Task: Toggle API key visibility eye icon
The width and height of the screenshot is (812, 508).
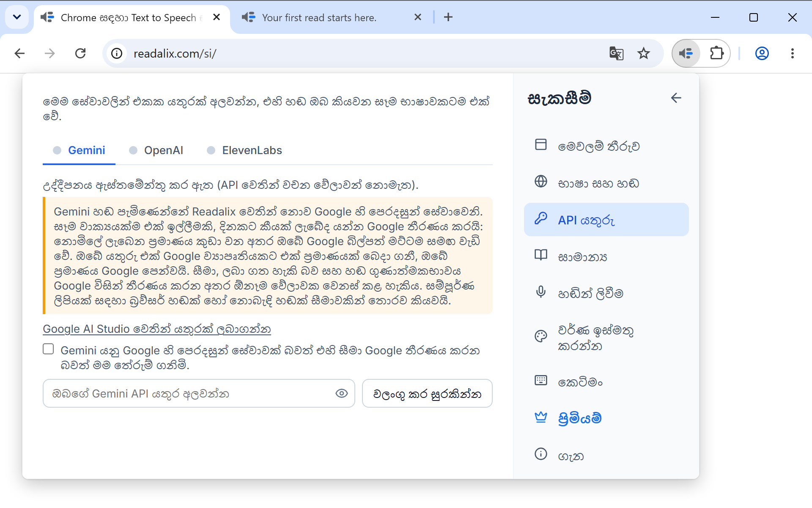Action: tap(341, 394)
